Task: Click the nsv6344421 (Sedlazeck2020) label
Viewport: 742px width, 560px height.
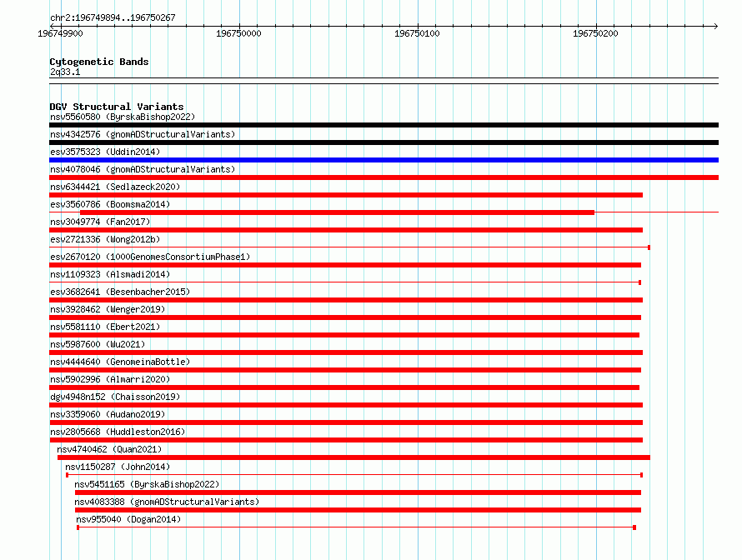Action: (115, 187)
